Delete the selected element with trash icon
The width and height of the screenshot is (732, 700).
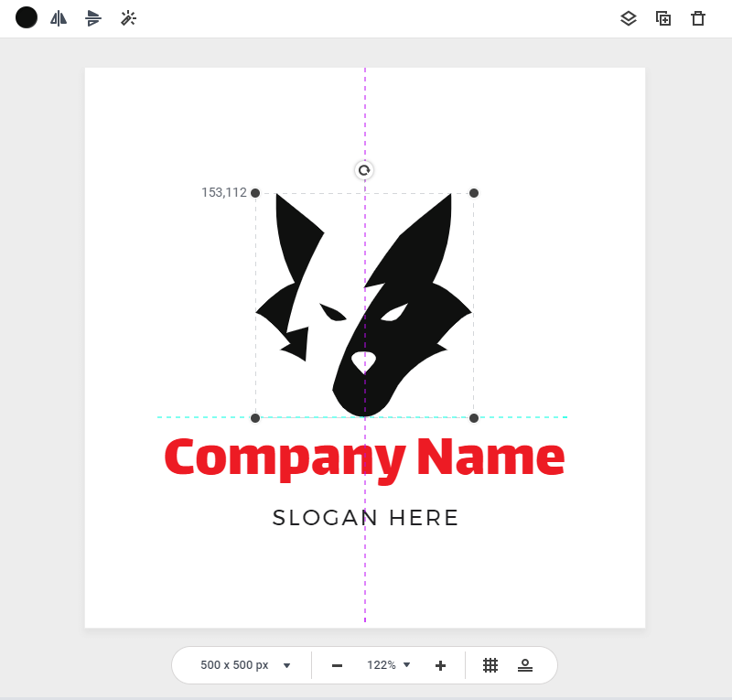point(698,18)
